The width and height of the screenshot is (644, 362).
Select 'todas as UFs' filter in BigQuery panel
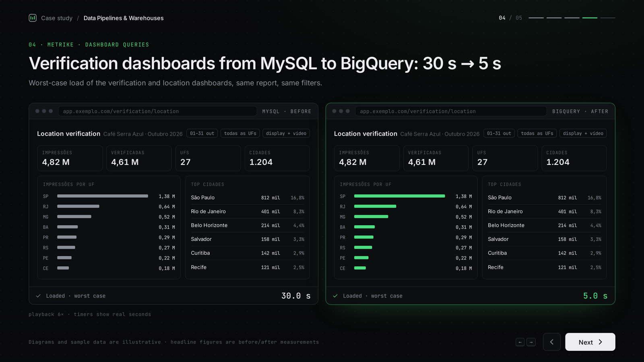pos(537,133)
